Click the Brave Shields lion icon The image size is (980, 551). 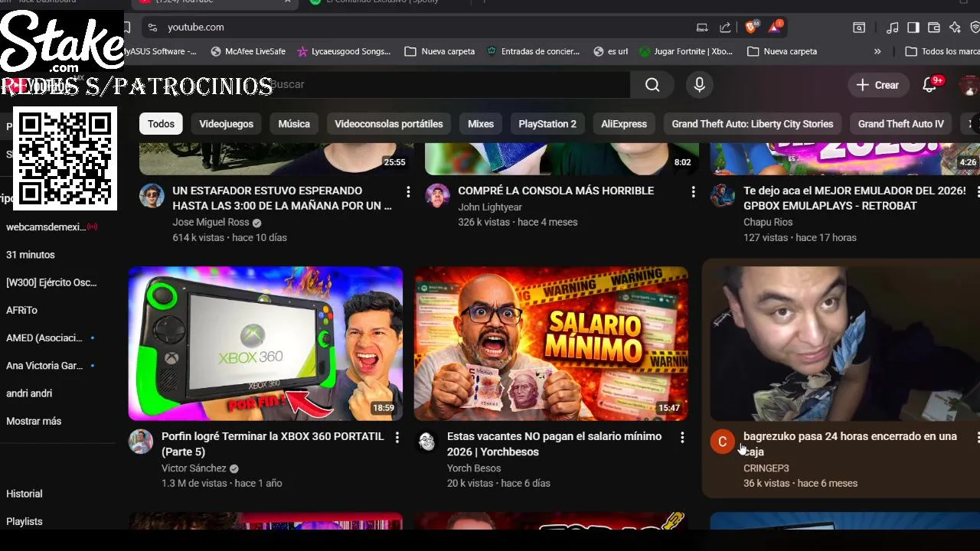click(751, 27)
